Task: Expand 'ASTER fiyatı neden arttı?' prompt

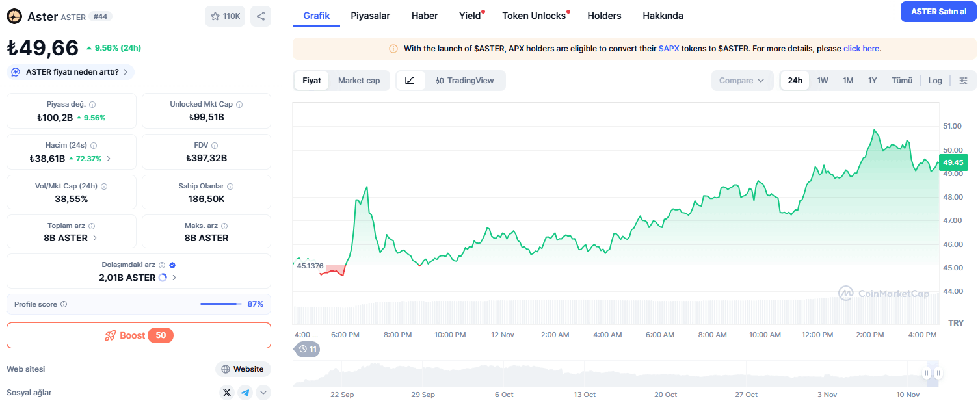Action: (x=71, y=72)
